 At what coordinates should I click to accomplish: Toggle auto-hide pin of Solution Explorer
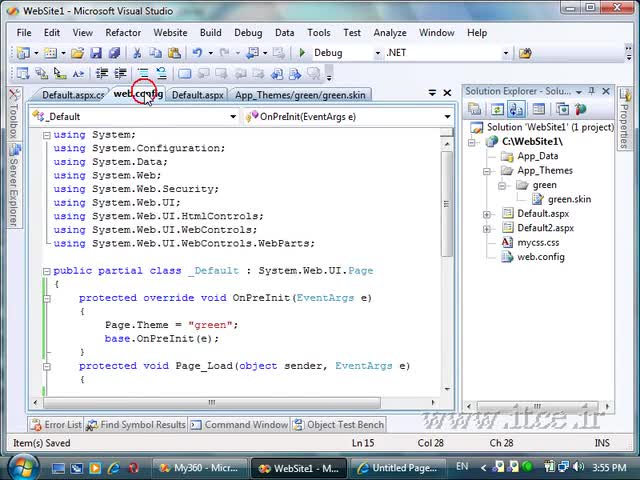[592, 91]
